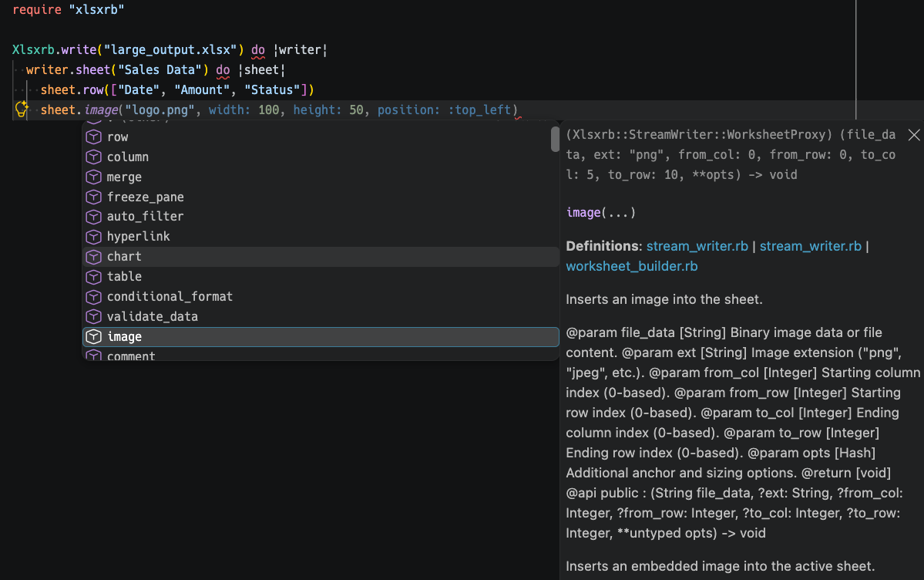Click the lightbulb code action icon
The width and height of the screenshot is (924, 580).
coord(22,110)
